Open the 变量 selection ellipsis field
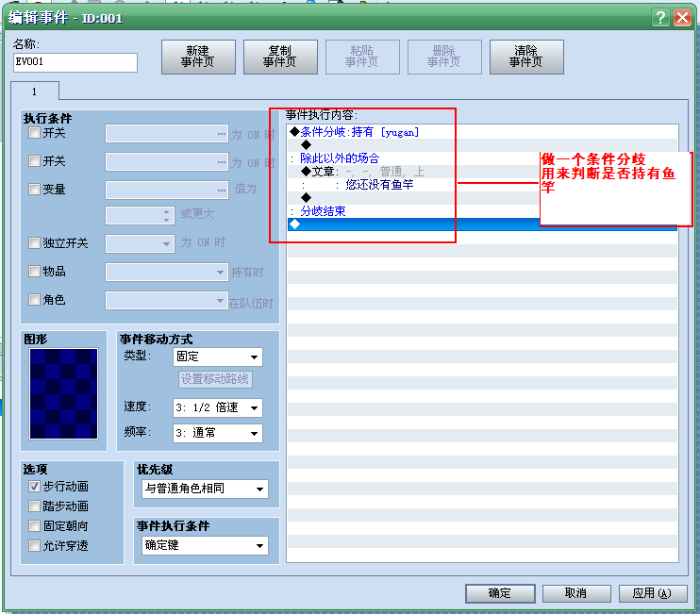The image size is (700, 614). pyautogui.click(x=167, y=191)
